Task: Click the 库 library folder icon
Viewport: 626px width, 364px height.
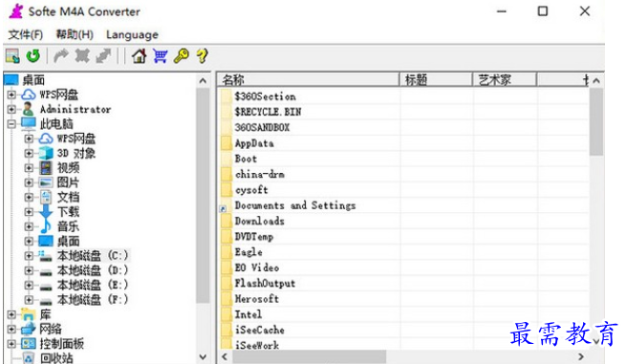Action: [29, 314]
